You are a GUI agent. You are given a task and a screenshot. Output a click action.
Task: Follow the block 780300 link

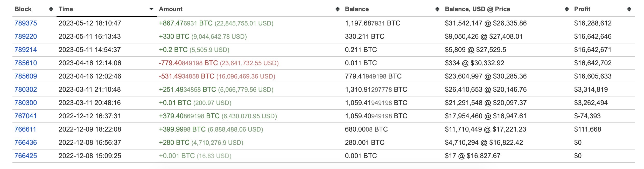click(26, 103)
